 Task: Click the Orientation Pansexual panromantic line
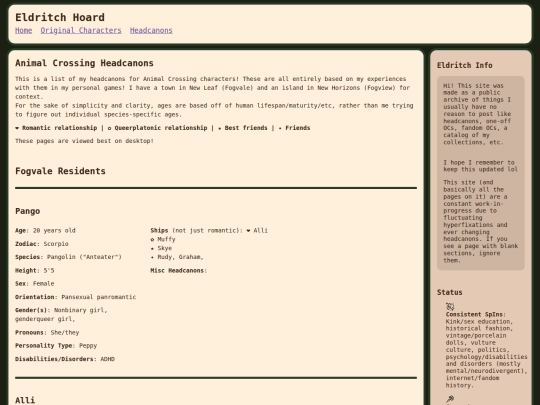tap(75, 297)
